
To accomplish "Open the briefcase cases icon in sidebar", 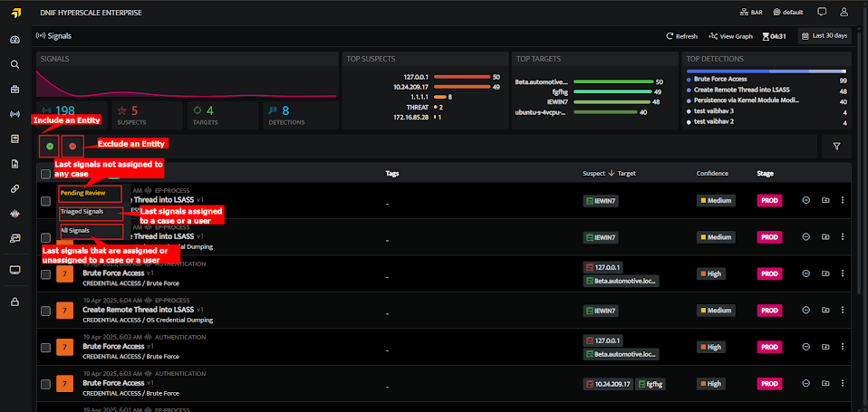I will point(15,89).
